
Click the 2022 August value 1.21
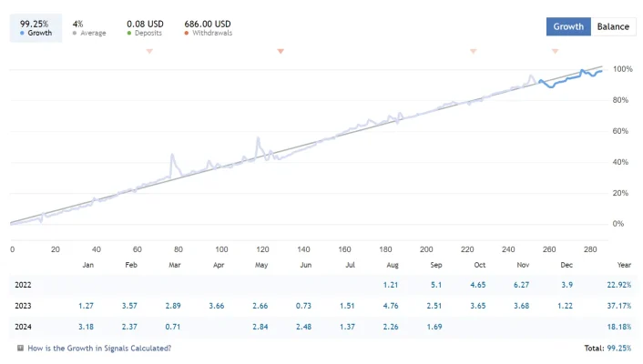pyautogui.click(x=391, y=285)
